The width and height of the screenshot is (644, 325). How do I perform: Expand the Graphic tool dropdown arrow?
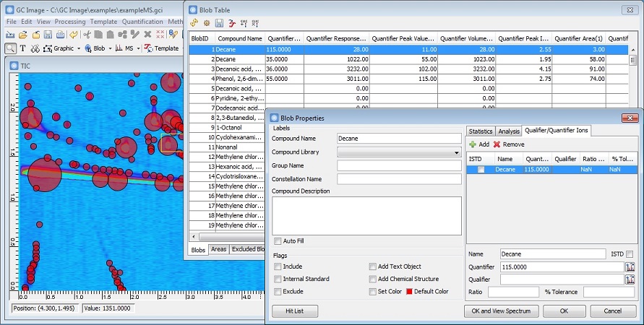[x=78, y=48]
